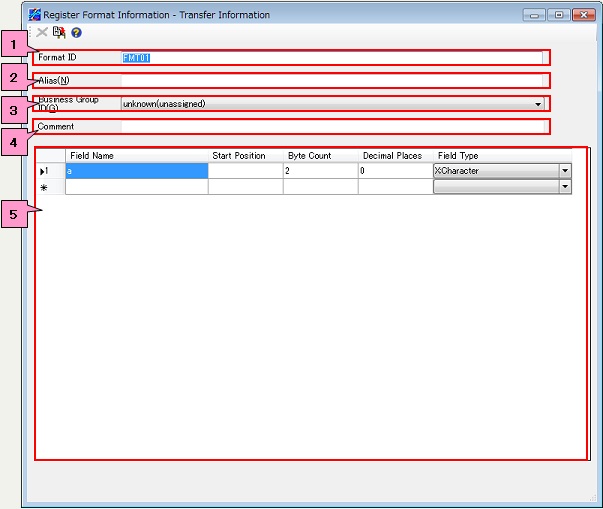Select the Field Name cell in row 1
The height and width of the screenshot is (509, 603).
click(x=136, y=171)
